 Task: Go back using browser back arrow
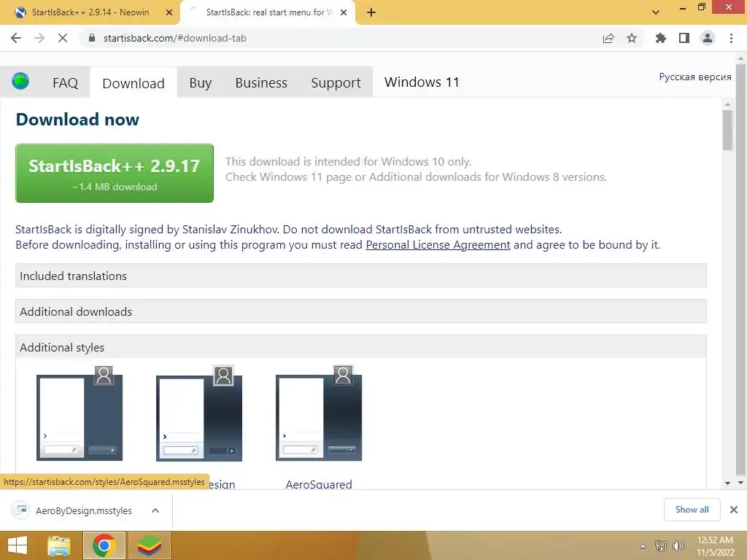(16, 38)
